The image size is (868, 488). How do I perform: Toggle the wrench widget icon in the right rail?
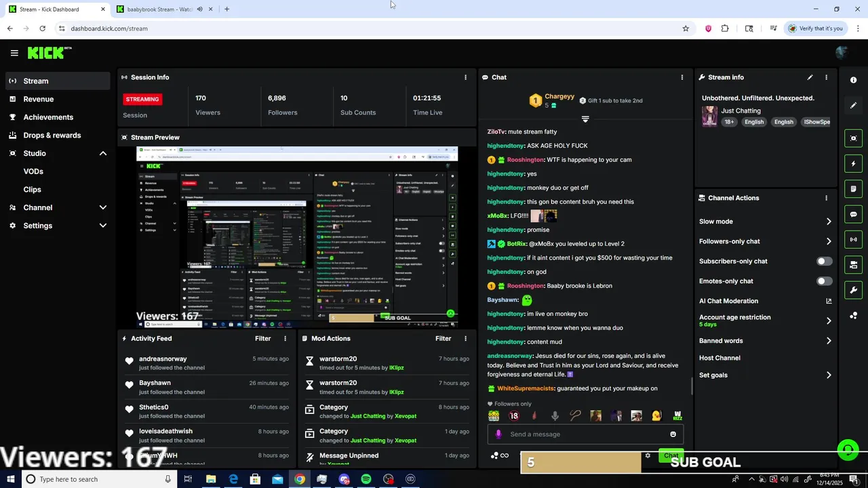[x=853, y=290]
